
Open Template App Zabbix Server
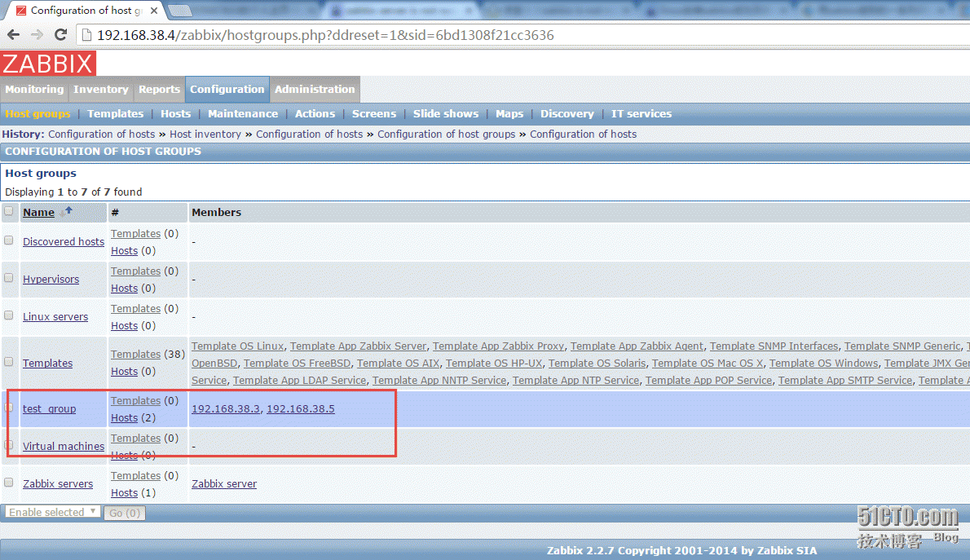(358, 346)
